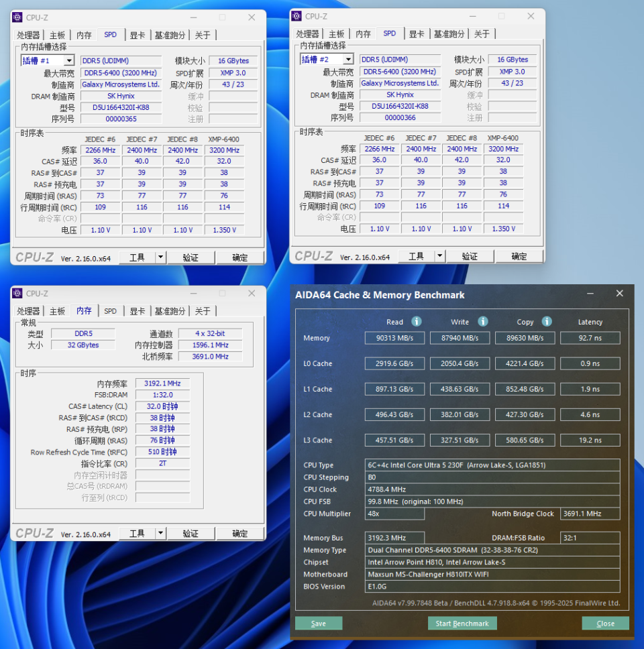Click 确定 button in slot #2 window
The height and width of the screenshot is (649, 644).
point(519,256)
